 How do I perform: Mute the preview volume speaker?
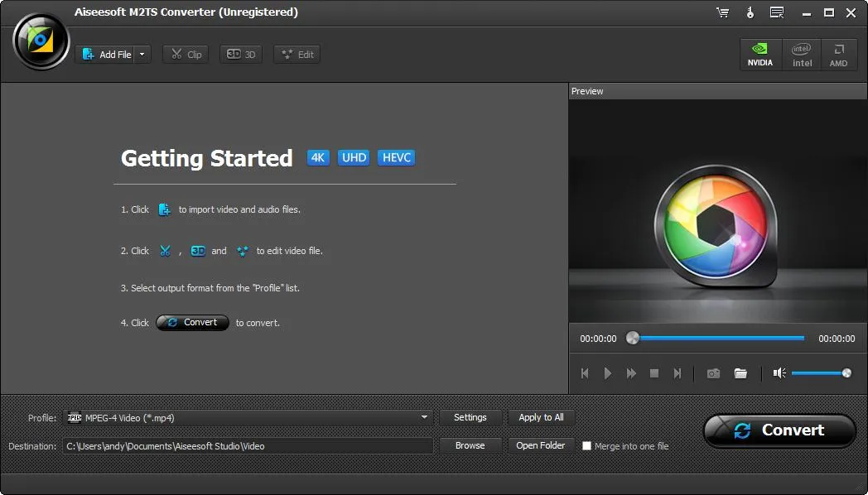pyautogui.click(x=779, y=373)
